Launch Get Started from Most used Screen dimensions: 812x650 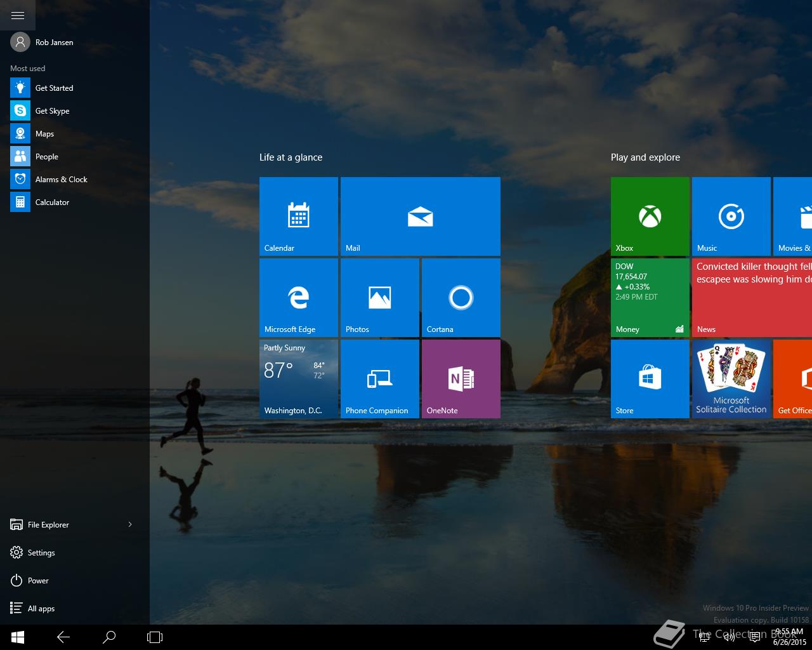[x=75, y=88]
